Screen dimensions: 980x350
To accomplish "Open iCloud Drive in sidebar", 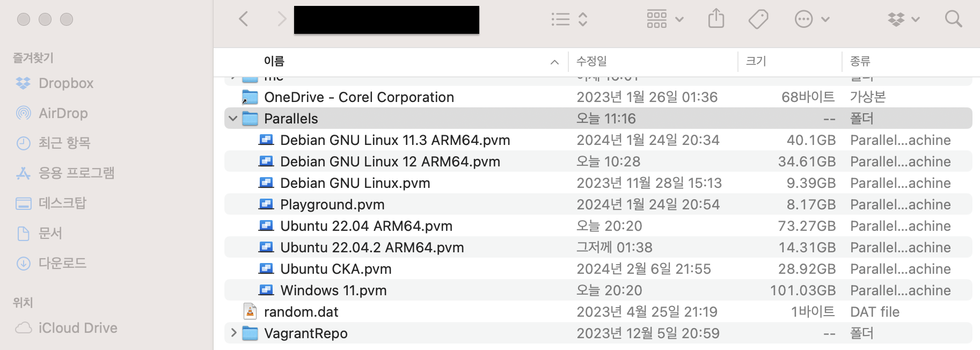I will click(77, 328).
